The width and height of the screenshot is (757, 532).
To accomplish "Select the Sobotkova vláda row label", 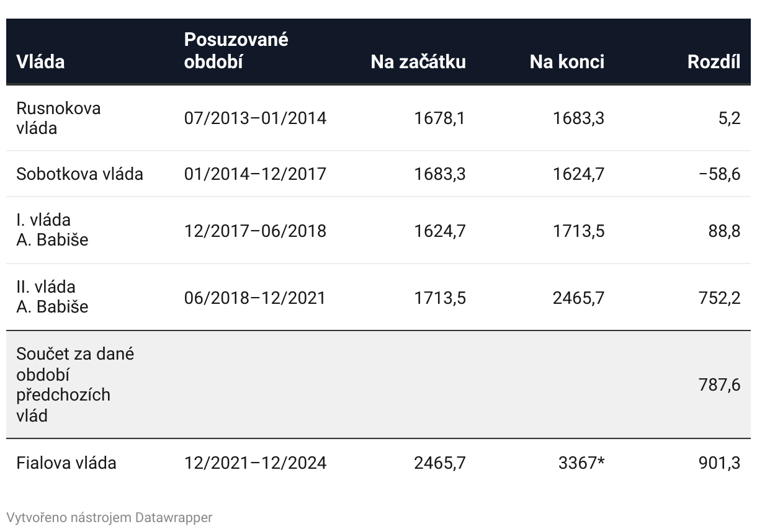I will coord(79,174).
